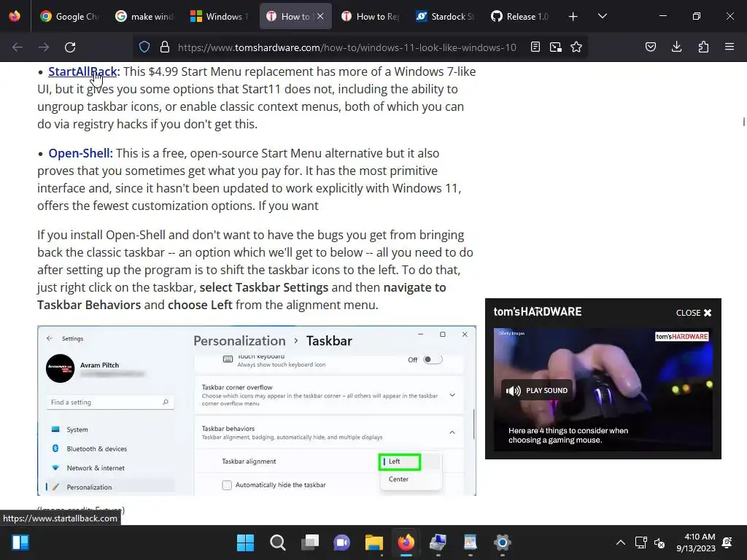Open the network tray icon

[x=640, y=542]
